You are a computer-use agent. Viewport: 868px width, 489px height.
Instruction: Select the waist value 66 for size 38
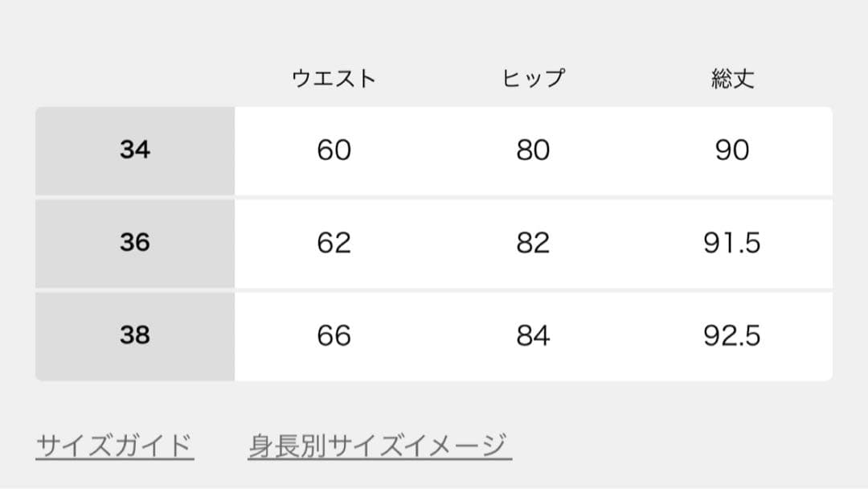click(334, 335)
